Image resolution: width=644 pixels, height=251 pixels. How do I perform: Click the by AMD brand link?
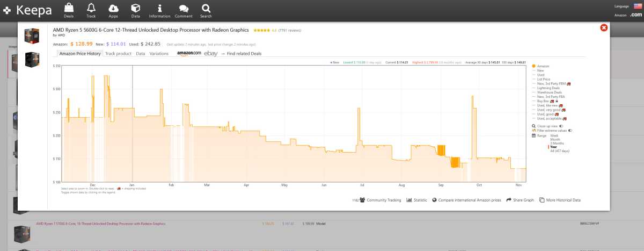[x=59, y=35]
